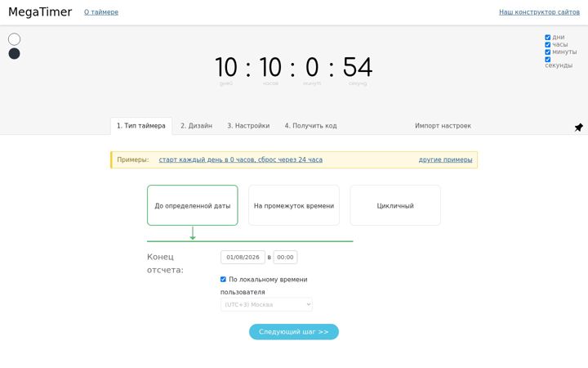Click the Конец отсчета: label
This screenshot has height=368, width=588.
165,263
